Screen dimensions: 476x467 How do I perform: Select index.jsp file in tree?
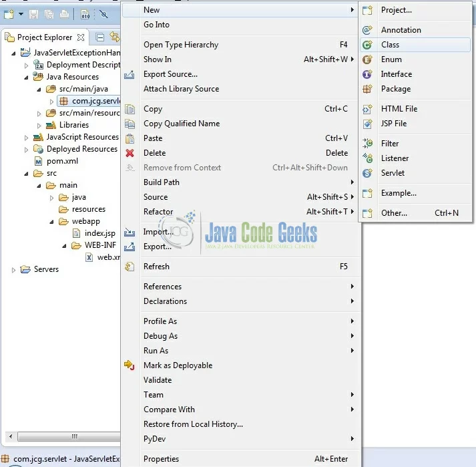[x=100, y=233]
